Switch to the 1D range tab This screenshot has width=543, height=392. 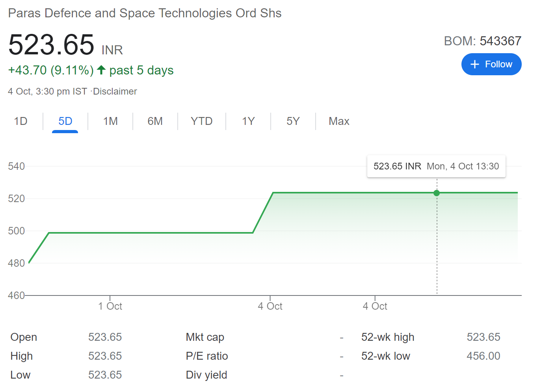[20, 121]
